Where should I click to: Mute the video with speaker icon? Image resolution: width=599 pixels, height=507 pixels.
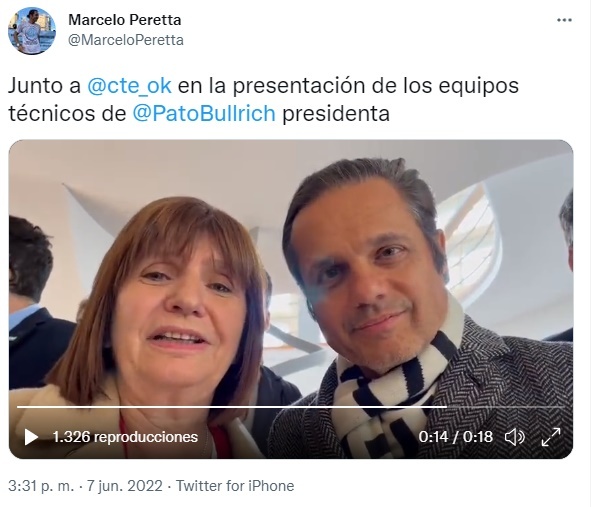(x=515, y=437)
